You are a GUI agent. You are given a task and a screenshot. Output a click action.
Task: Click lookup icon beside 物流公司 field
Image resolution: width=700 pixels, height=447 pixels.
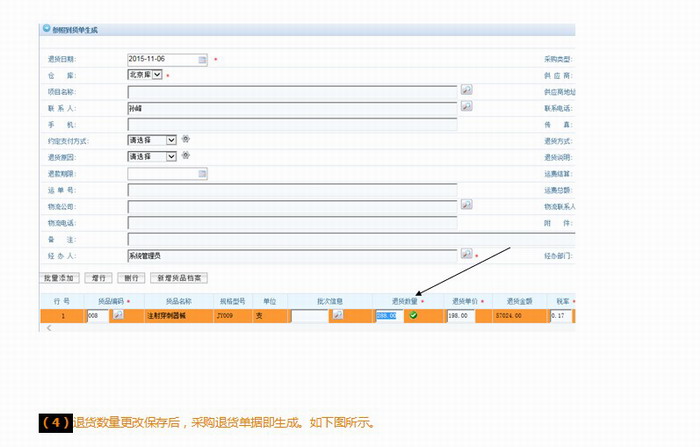(x=466, y=205)
